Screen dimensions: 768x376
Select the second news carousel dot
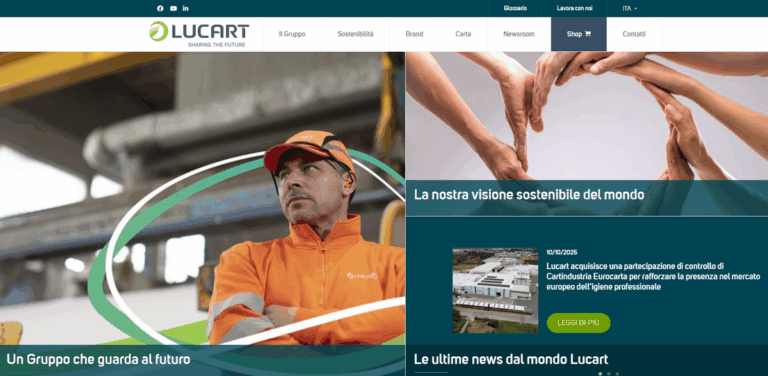coord(609,374)
